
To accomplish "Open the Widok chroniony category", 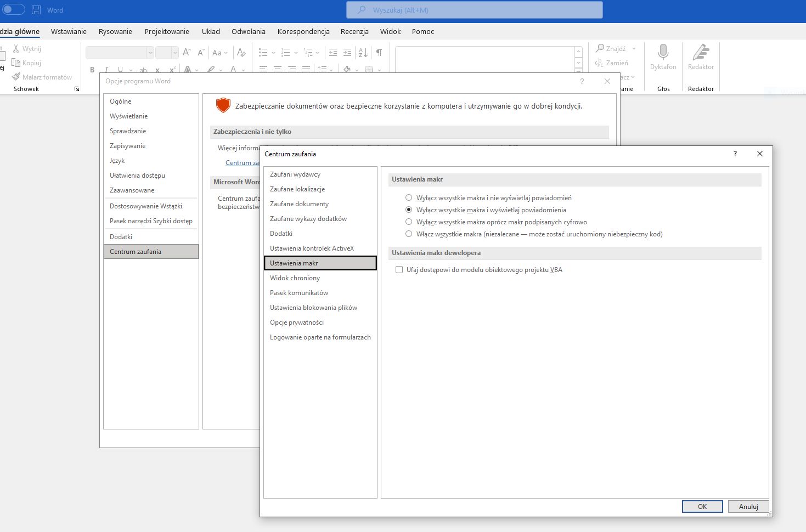I will [x=295, y=278].
